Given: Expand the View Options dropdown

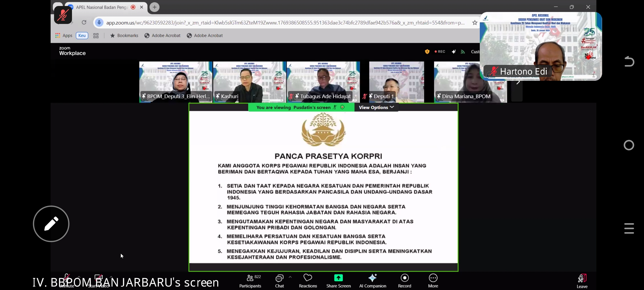Looking at the screenshot, I should [376, 107].
